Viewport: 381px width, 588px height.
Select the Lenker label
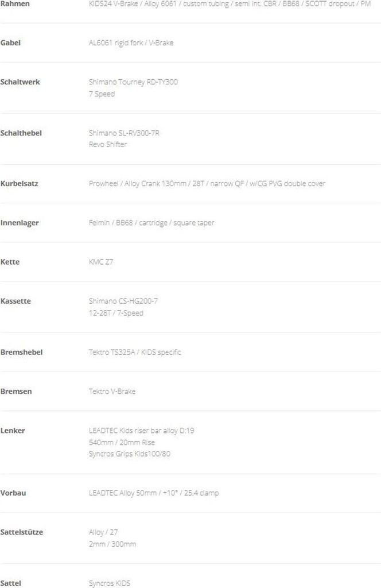pyautogui.click(x=13, y=431)
